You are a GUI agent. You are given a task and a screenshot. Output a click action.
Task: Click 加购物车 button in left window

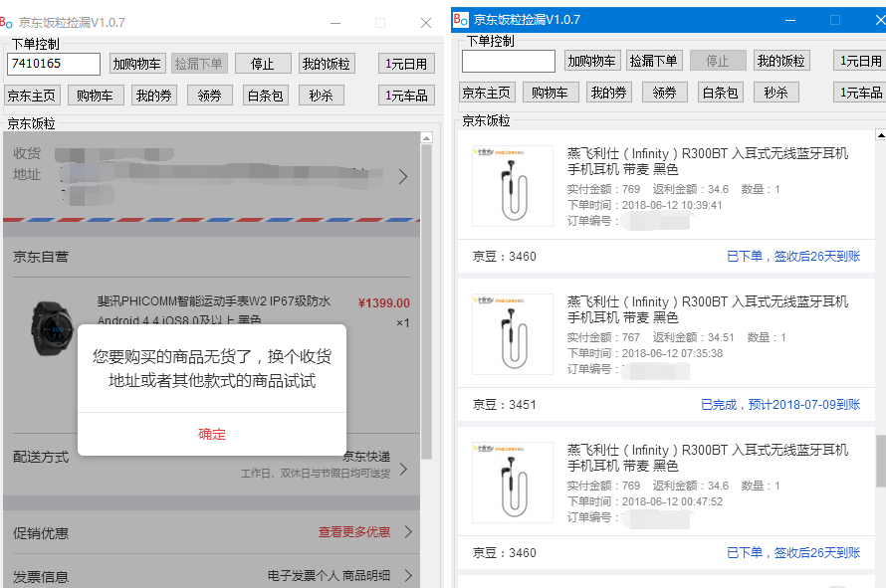click(136, 64)
